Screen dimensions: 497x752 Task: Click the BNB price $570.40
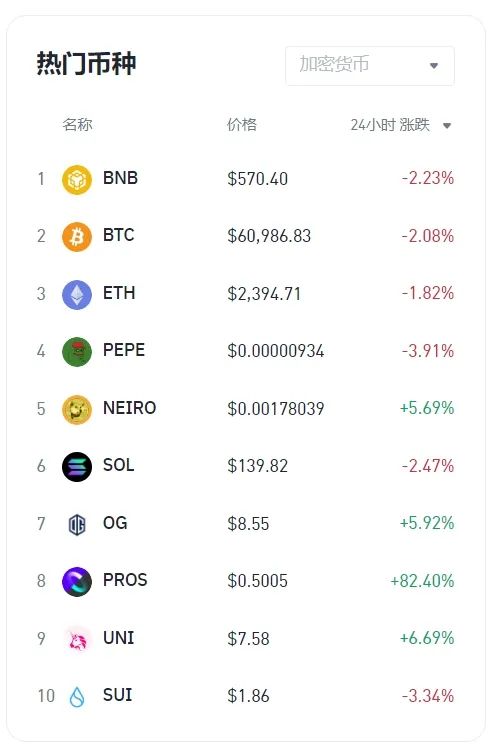pos(258,179)
